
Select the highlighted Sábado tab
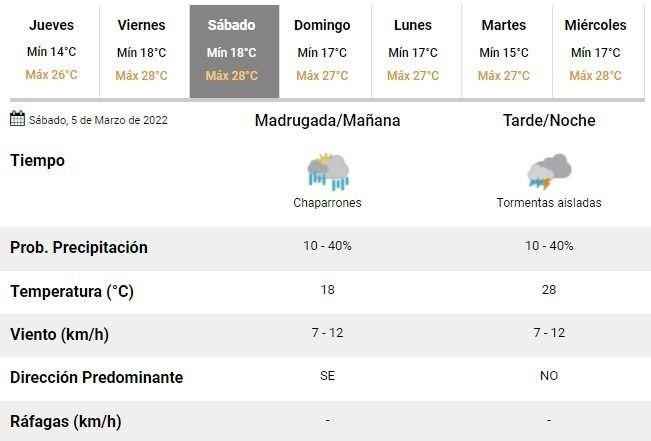(x=231, y=50)
